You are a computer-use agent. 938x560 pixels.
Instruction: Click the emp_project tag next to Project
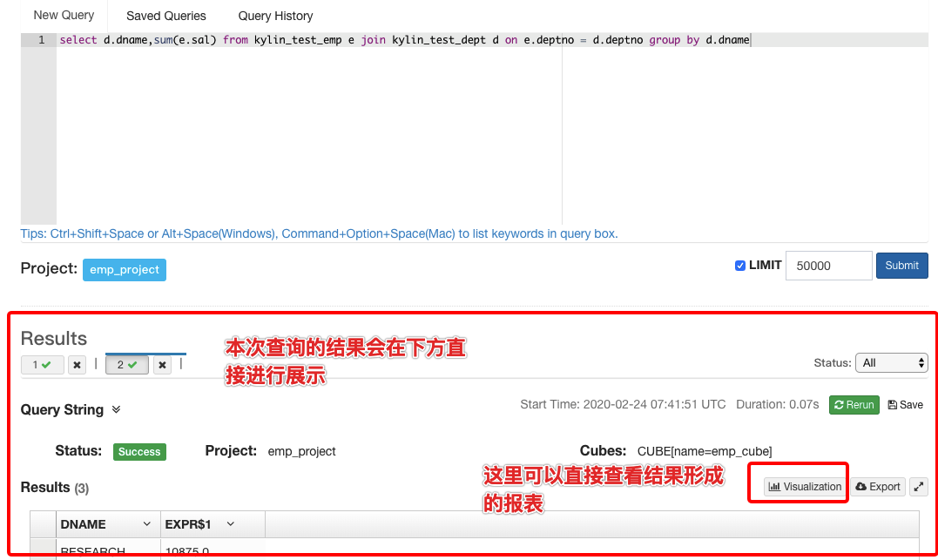(x=124, y=270)
